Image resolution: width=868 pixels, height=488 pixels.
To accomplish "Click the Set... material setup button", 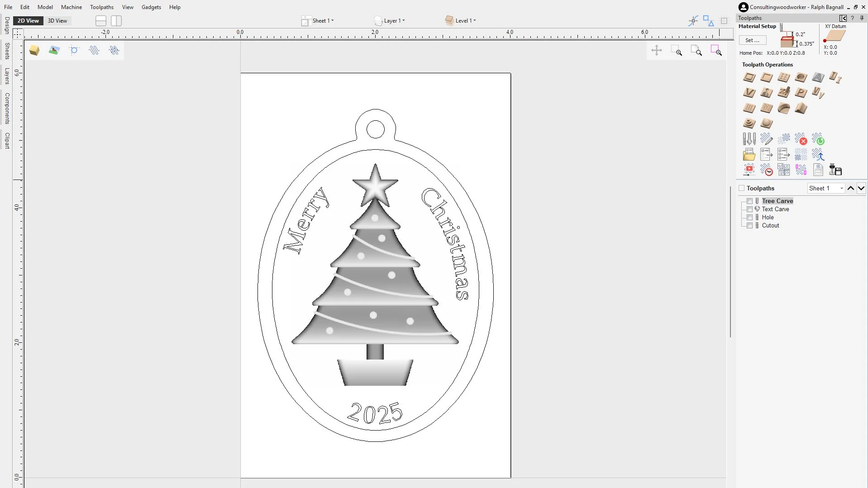I will pyautogui.click(x=753, y=40).
